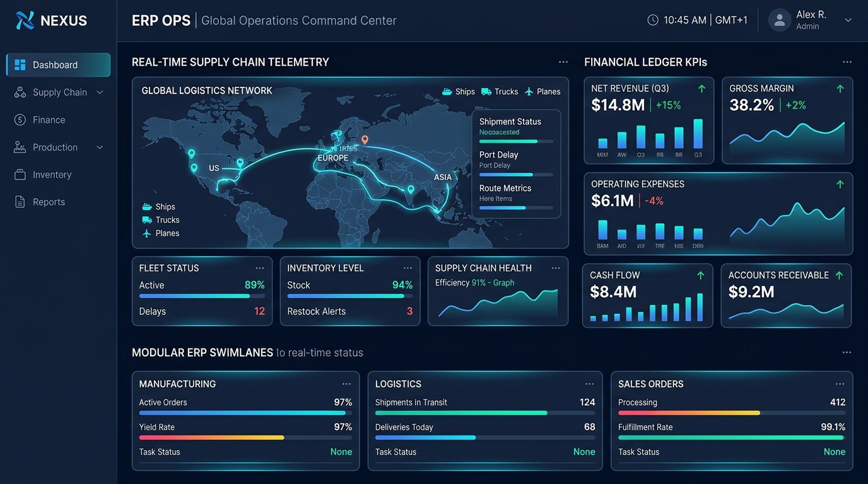Toggle Planes in top map legend

pyautogui.click(x=542, y=91)
